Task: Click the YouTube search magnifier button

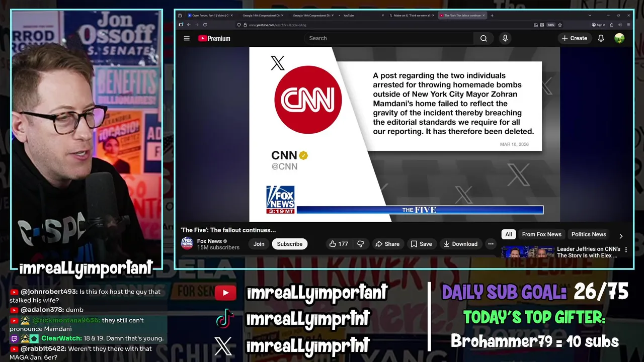Action: coord(484,38)
